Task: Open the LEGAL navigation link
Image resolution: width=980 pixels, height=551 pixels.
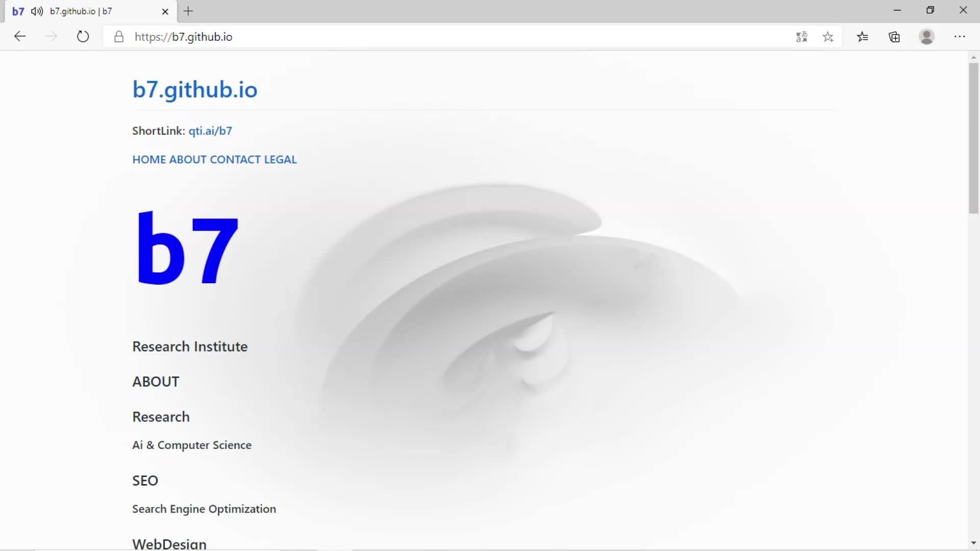Action: click(280, 160)
